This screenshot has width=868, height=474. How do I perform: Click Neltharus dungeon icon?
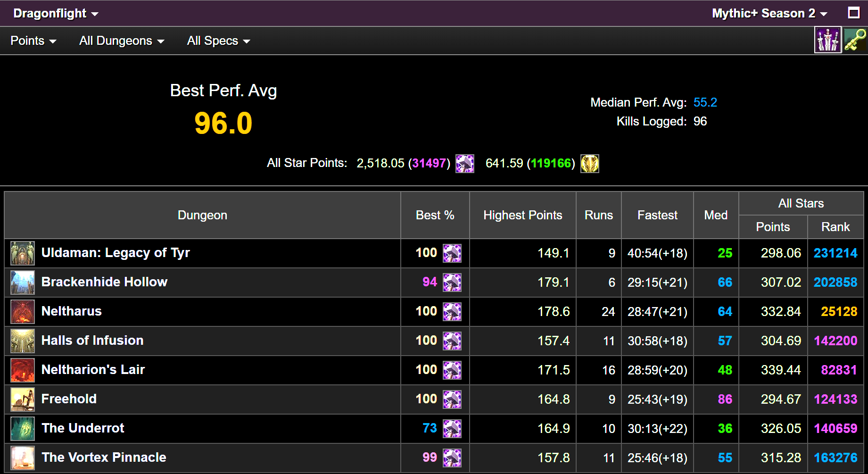pyautogui.click(x=23, y=312)
